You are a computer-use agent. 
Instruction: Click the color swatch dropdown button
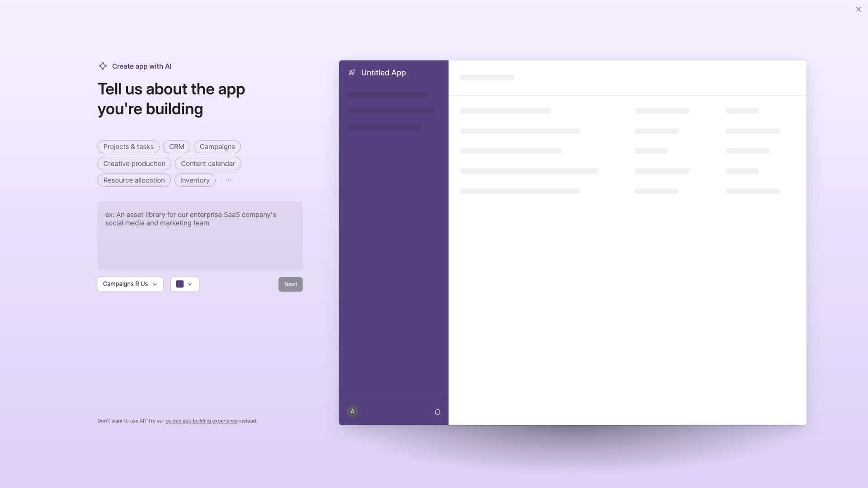185,284
